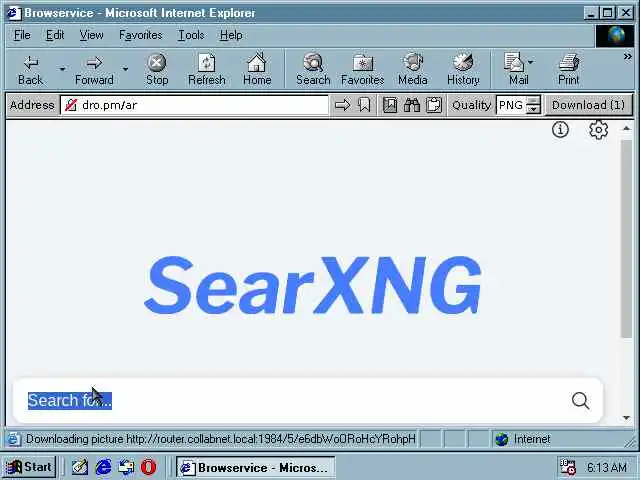
Task: Print the page with the Print icon
Action: pos(569,70)
